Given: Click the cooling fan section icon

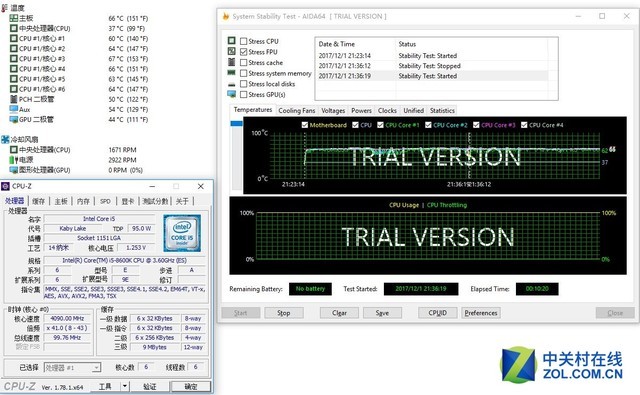Looking at the screenshot, I should [x=5, y=140].
